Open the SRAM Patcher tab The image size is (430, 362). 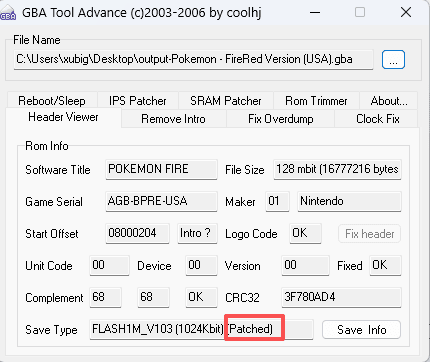point(226,100)
